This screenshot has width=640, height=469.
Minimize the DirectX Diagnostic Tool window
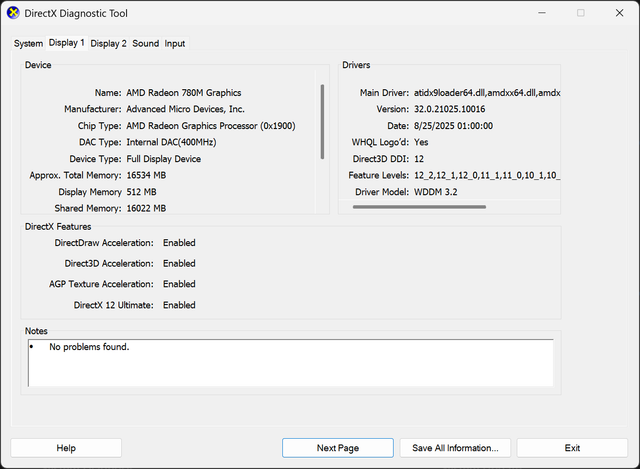542,13
